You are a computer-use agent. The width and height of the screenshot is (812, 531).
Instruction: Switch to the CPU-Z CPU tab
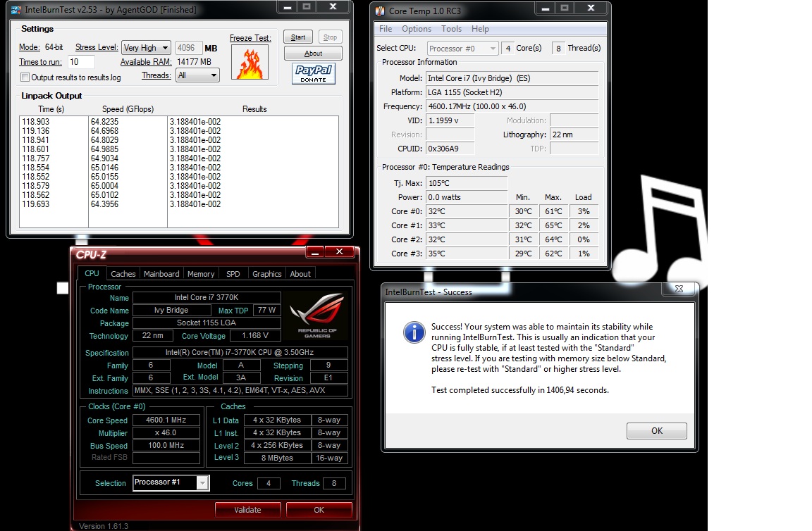[92, 273]
